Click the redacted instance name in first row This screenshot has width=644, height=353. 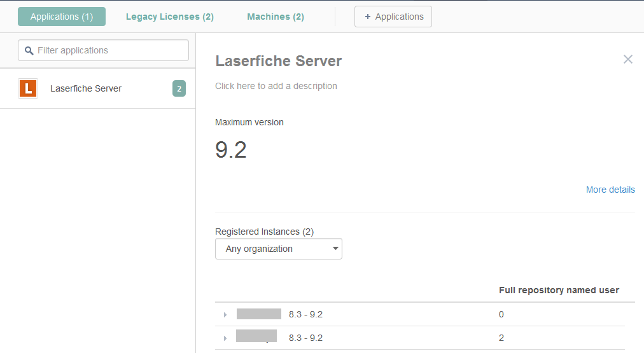pos(259,314)
